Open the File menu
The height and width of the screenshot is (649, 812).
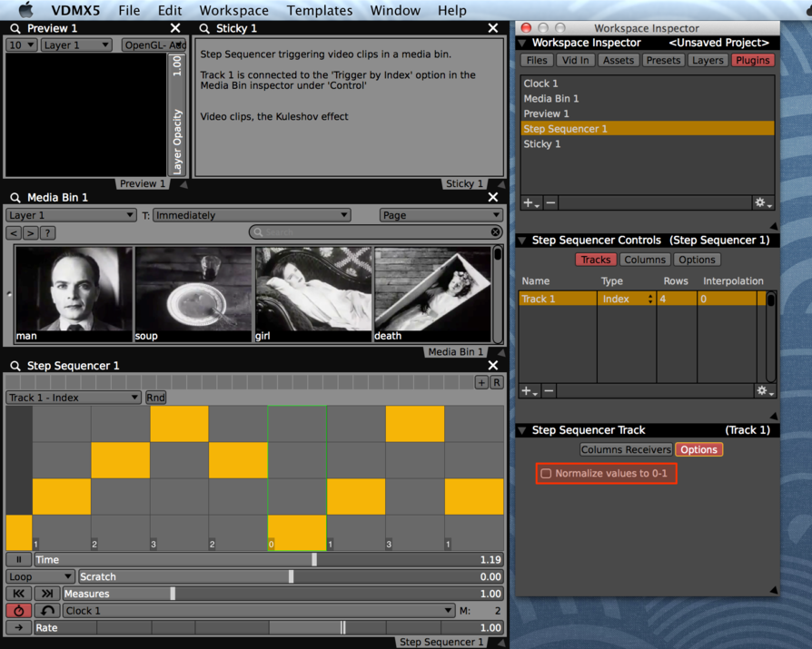[x=129, y=10]
